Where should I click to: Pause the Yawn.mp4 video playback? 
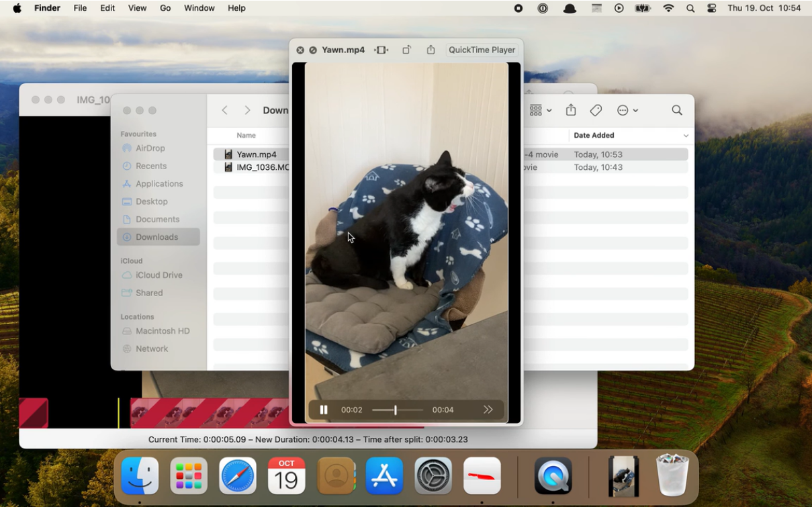(x=323, y=410)
